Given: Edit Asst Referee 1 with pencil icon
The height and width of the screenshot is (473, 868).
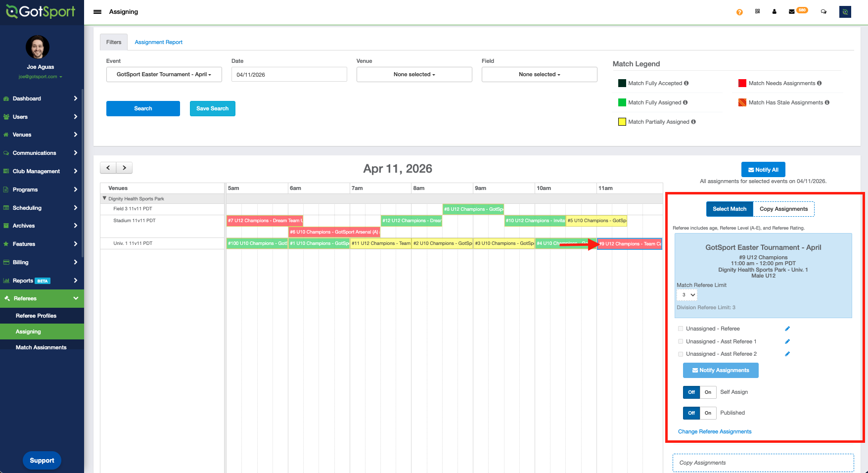Looking at the screenshot, I should pos(787,341).
